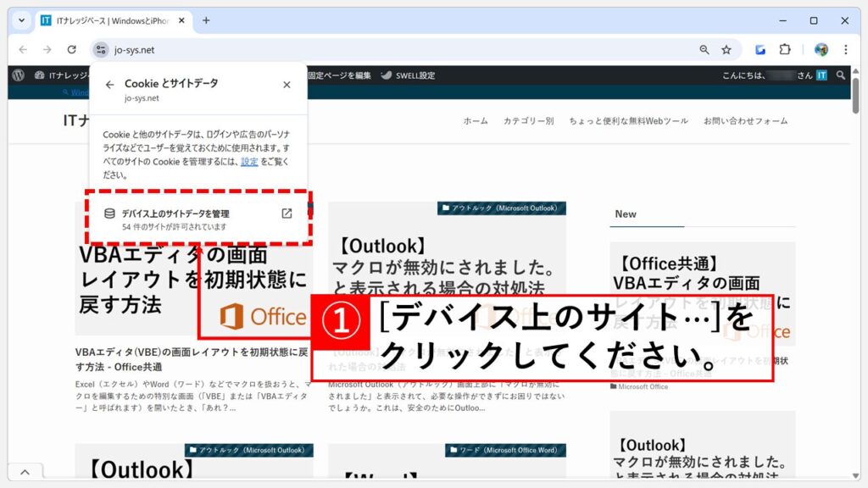The image size is (868, 488).
Task: Open Chrome three-dot menu
Action: coord(845,50)
